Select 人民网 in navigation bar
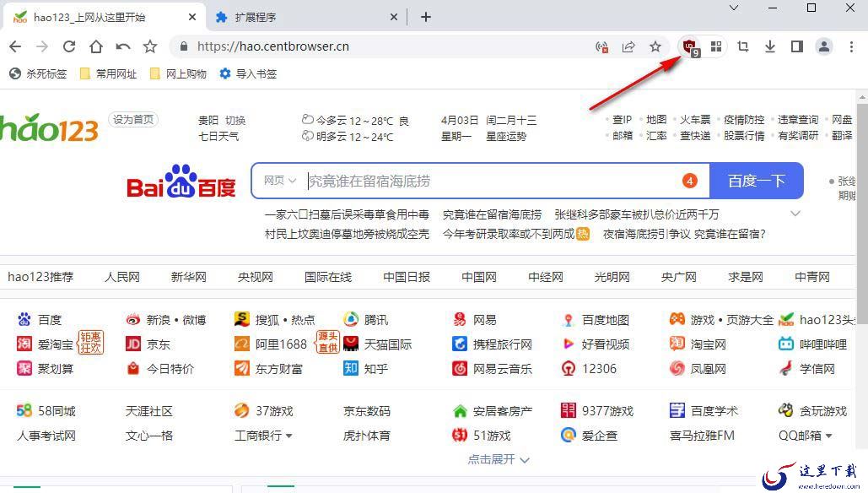Image resolution: width=868 pixels, height=493 pixels. 122,277
